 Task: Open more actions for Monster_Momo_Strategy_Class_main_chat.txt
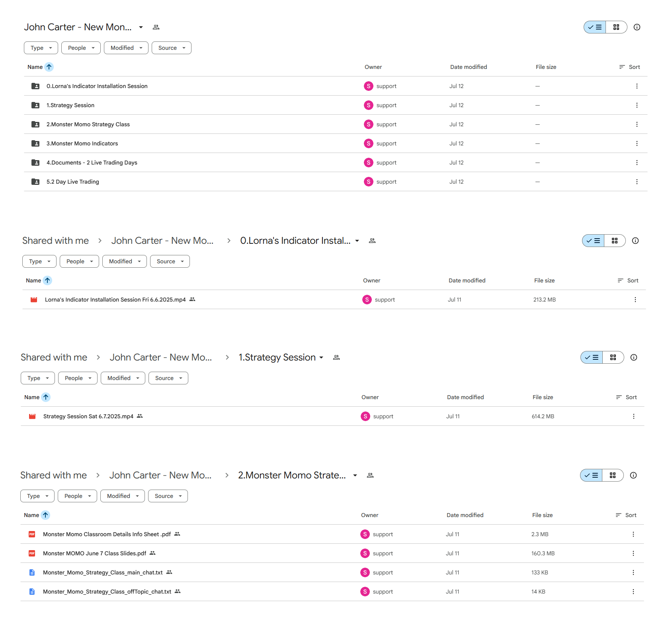pos(633,572)
